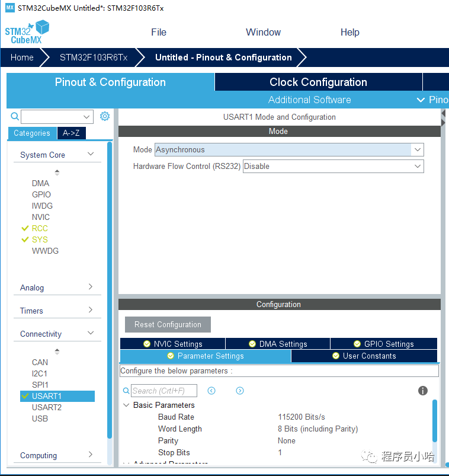Click the info icon in Configuration panel

(x=423, y=391)
